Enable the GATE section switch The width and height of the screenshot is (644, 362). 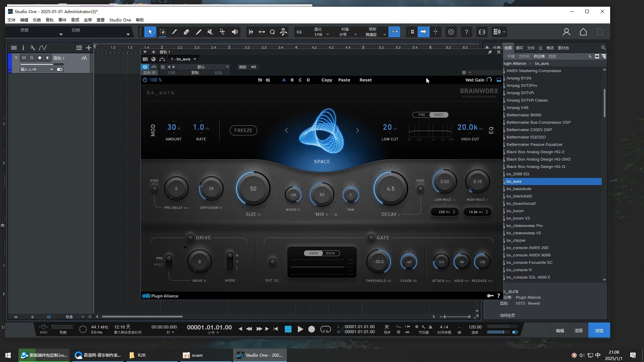tap(371, 238)
